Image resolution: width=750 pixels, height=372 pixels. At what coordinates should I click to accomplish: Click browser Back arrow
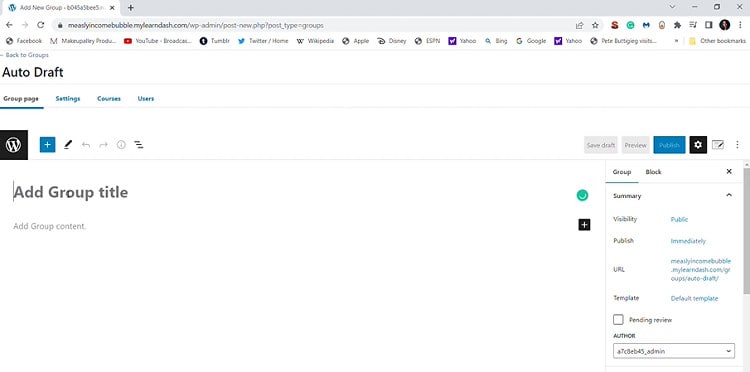click(x=10, y=25)
